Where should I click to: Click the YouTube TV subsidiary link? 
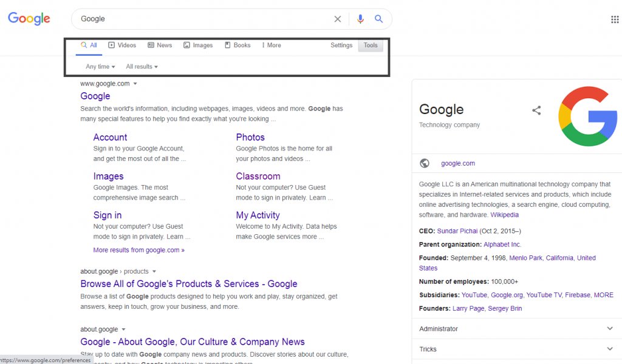(544, 295)
